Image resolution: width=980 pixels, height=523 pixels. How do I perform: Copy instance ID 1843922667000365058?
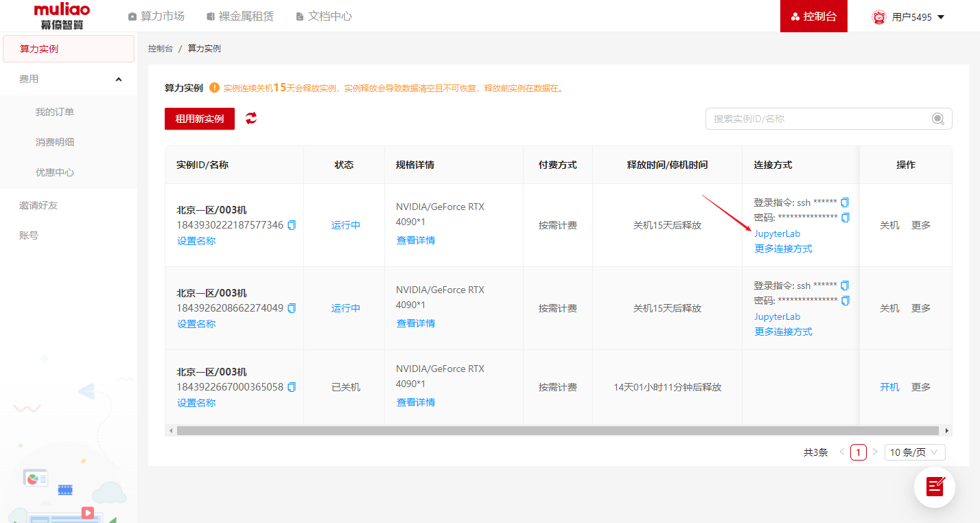pos(292,387)
